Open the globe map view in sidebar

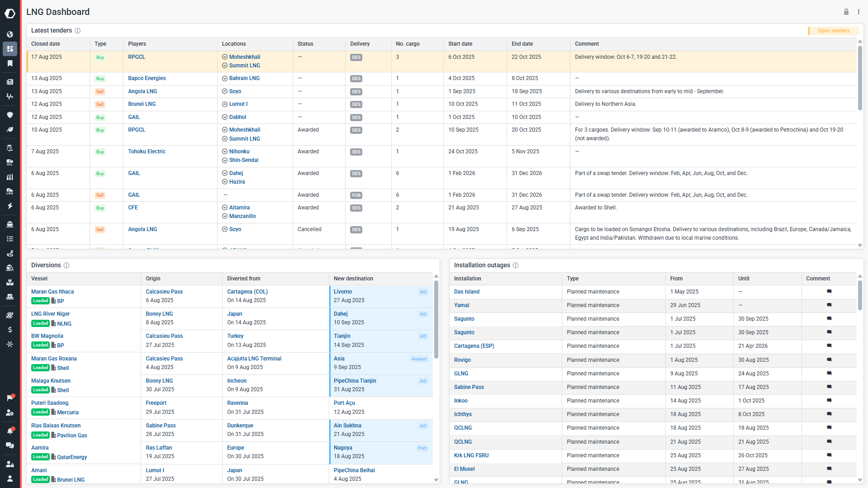click(10, 34)
